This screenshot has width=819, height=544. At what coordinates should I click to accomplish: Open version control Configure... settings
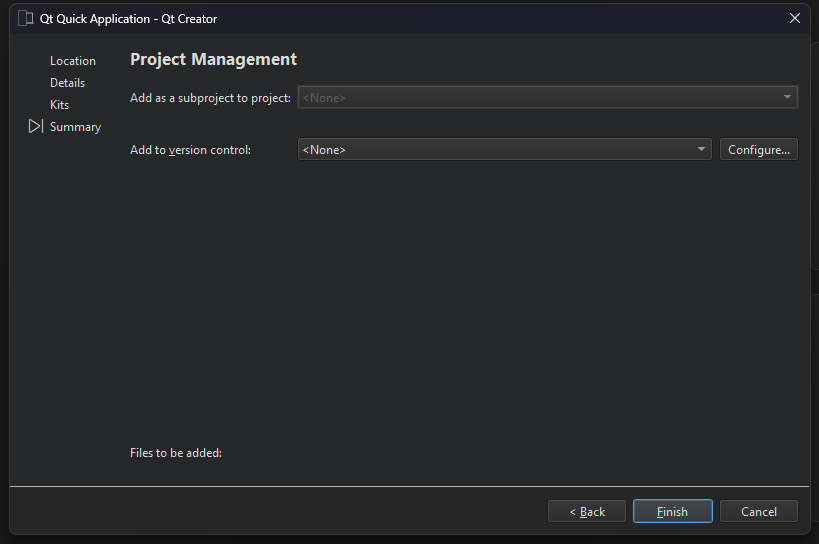(758, 149)
